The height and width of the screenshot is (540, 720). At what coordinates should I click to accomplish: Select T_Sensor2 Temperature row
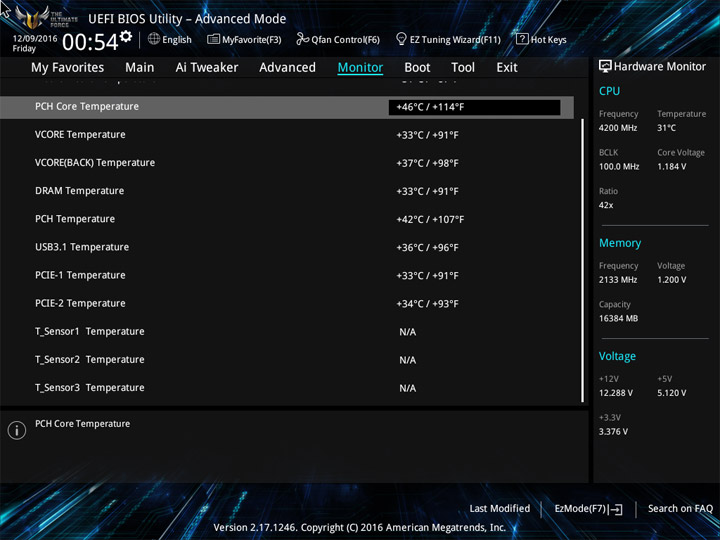(287, 360)
